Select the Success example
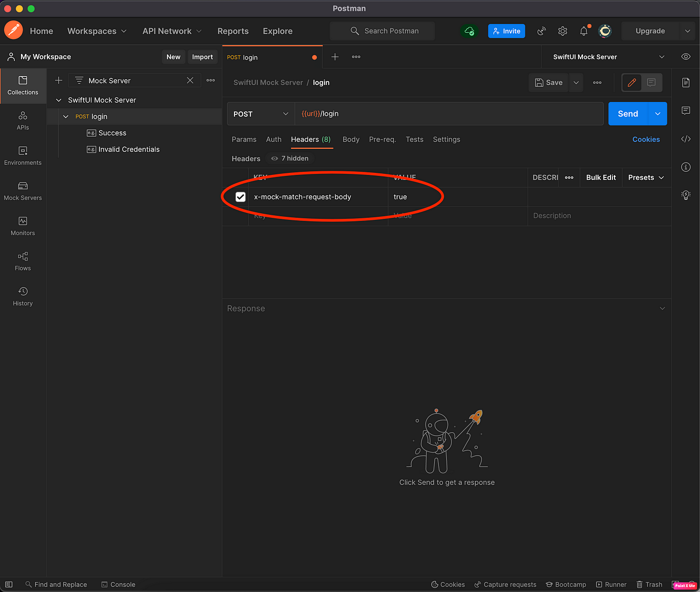 tap(112, 133)
